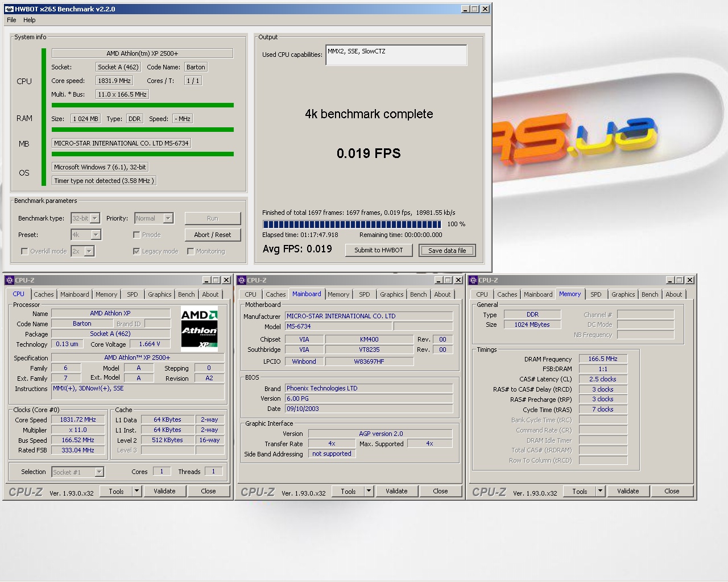Toggle the Pmode checkbox
This screenshot has height=582, width=728.
tap(136, 235)
